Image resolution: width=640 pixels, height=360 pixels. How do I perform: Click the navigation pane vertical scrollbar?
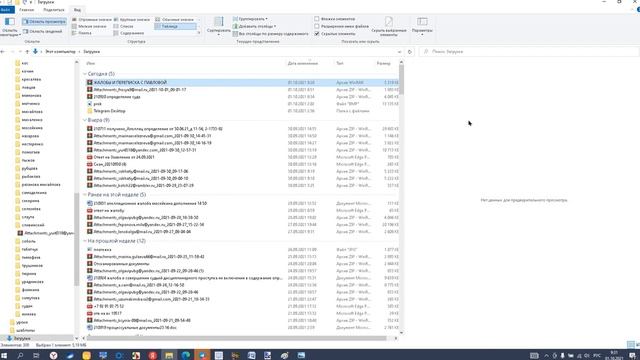[76, 239]
